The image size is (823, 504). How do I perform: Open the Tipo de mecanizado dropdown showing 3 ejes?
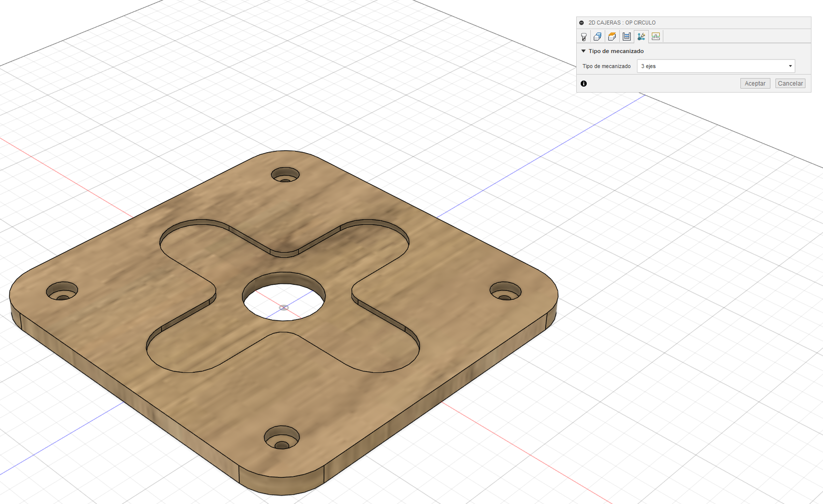pyautogui.click(x=716, y=66)
